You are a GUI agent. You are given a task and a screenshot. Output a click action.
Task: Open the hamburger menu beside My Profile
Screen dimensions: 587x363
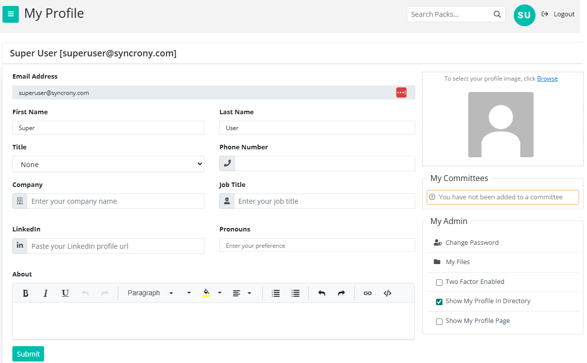[10, 14]
